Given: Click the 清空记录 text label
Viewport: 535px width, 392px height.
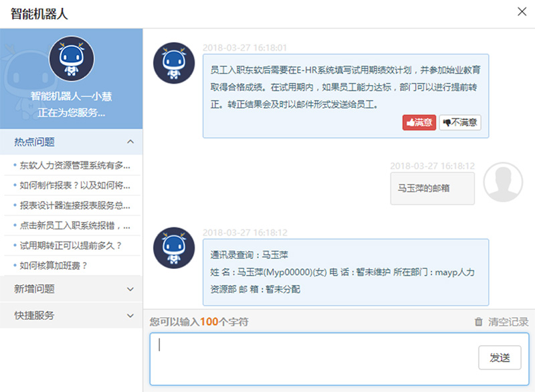Looking at the screenshot, I should point(508,322).
